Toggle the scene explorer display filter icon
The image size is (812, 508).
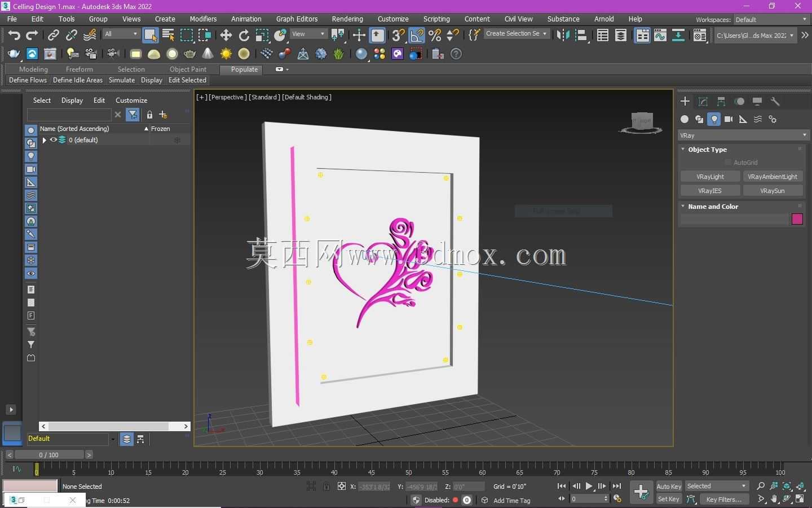pos(133,115)
